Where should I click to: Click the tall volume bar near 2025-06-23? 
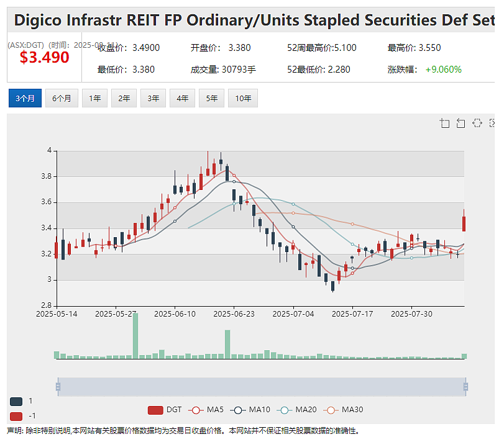tap(227, 344)
